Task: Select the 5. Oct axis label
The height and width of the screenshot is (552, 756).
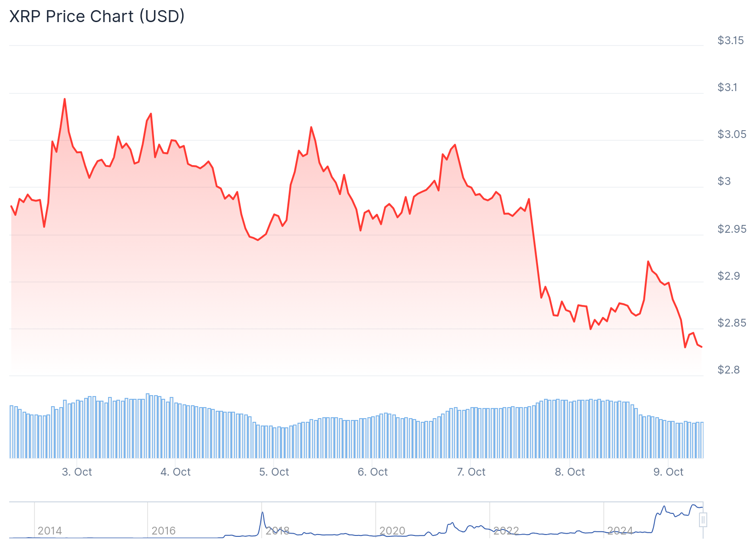Action: click(274, 472)
